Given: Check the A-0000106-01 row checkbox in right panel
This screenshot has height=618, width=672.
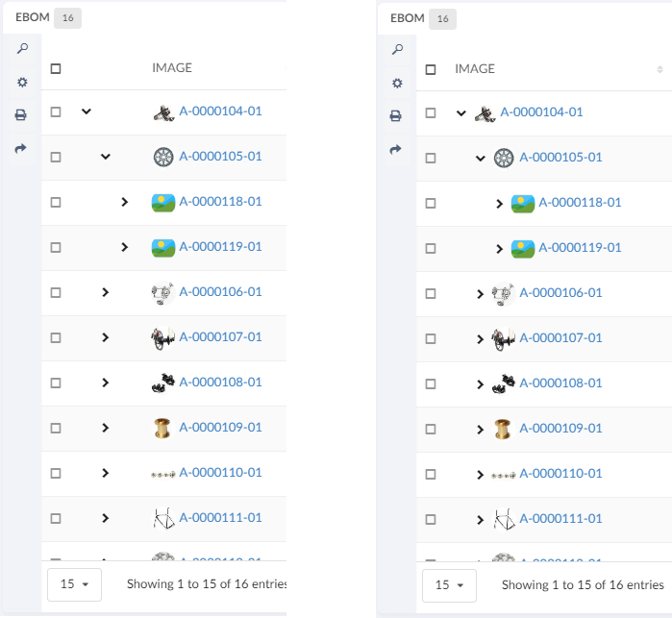Looking at the screenshot, I should (x=431, y=293).
